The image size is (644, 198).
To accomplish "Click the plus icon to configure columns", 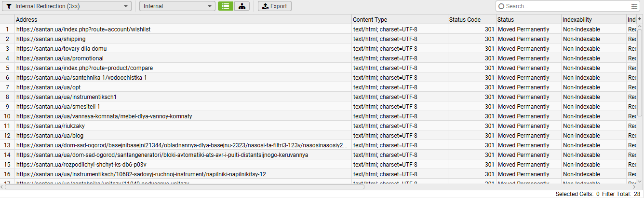I will tap(640, 20).
